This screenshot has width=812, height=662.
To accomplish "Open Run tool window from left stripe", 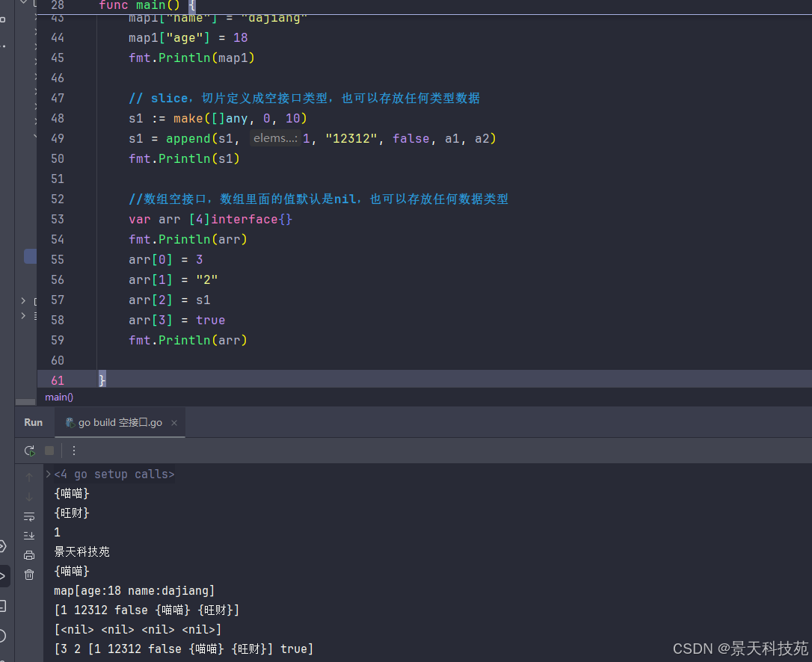I will point(3,575).
